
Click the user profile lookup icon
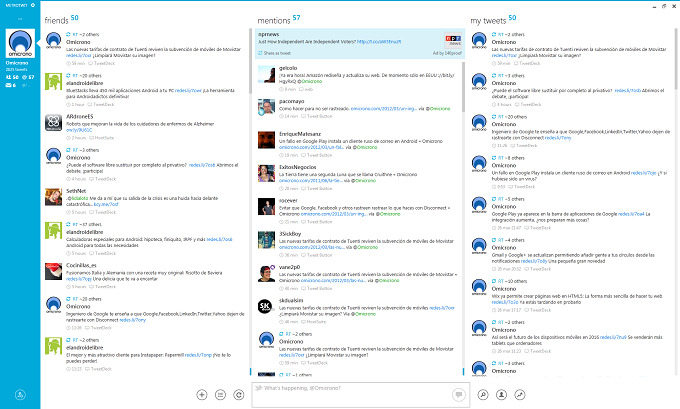point(501,394)
